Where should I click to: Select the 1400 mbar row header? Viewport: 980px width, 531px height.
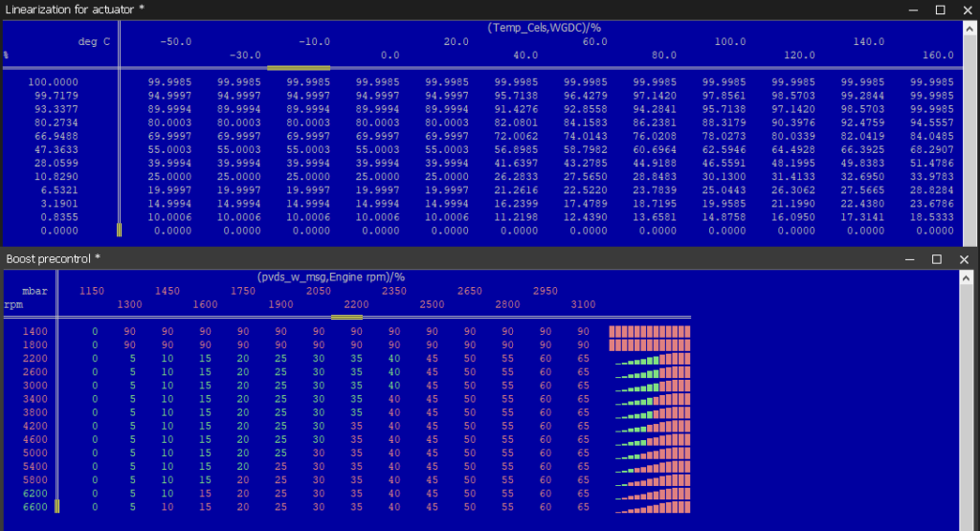[35, 332]
